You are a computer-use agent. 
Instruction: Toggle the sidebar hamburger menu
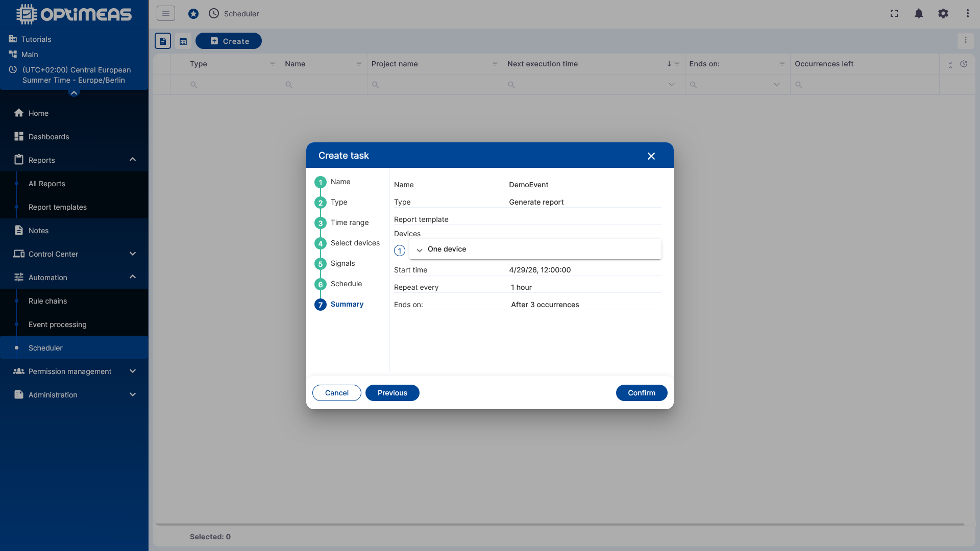click(x=166, y=13)
